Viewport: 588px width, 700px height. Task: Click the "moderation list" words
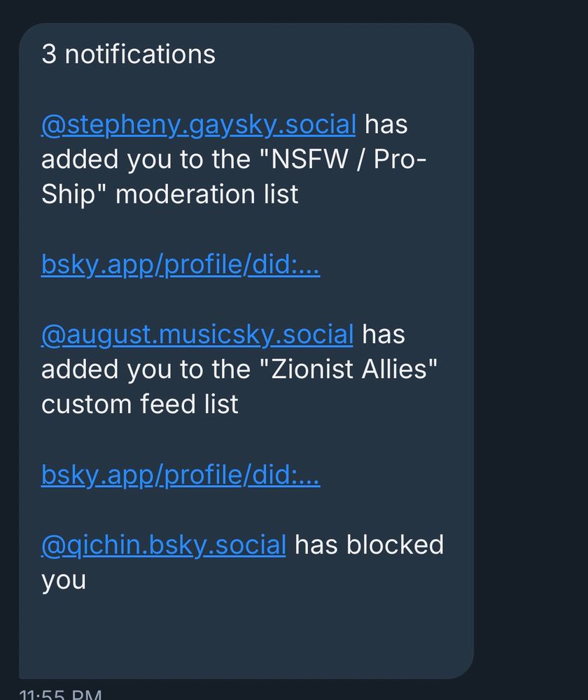point(206,194)
